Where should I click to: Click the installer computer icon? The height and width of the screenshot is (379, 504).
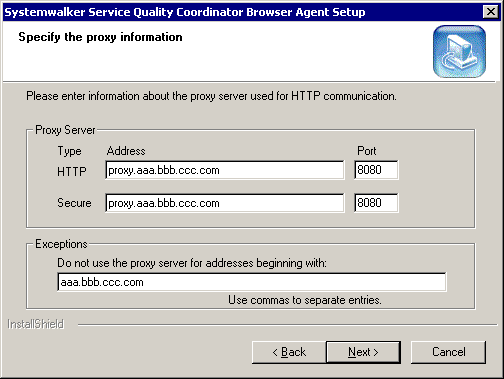(x=459, y=51)
